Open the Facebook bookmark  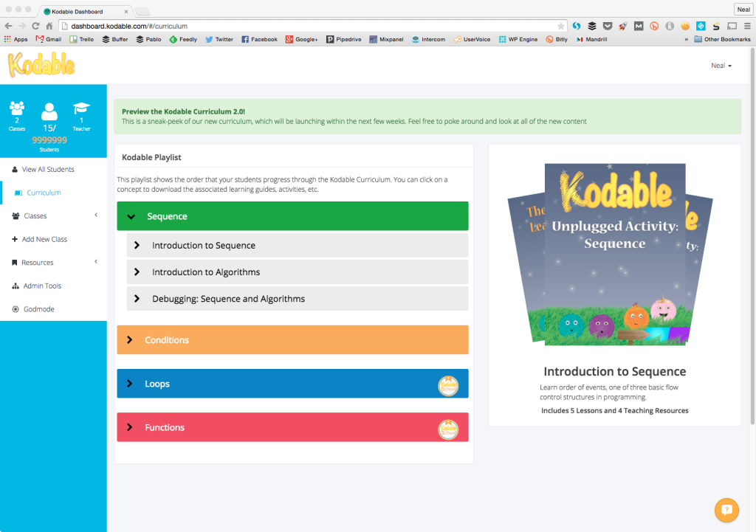[259, 40]
